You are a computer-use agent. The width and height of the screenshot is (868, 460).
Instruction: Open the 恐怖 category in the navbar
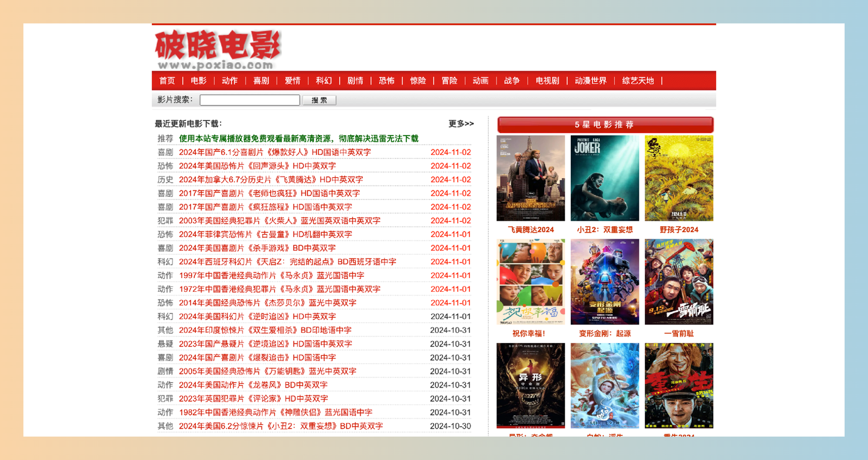[x=386, y=80]
